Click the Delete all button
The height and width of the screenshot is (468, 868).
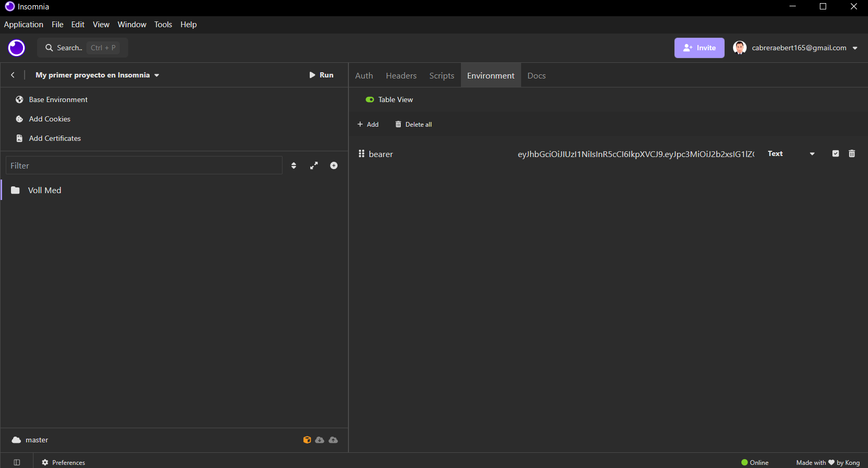click(413, 124)
